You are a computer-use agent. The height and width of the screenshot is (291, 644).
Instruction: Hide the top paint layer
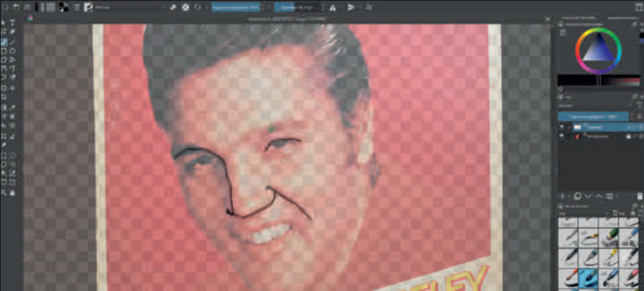(562, 126)
